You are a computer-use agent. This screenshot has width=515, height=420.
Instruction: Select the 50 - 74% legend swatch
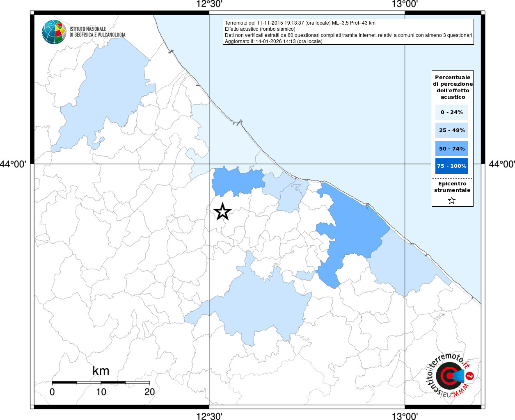click(451, 148)
